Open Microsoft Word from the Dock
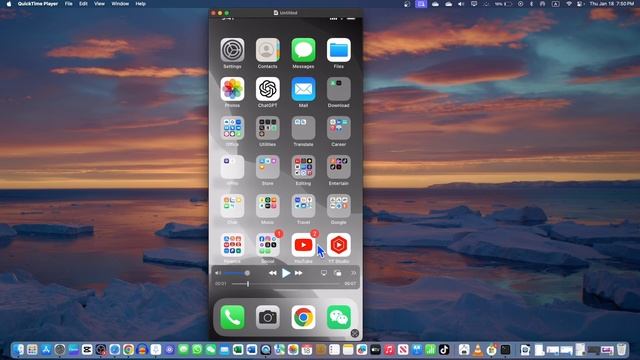 pos(252,349)
